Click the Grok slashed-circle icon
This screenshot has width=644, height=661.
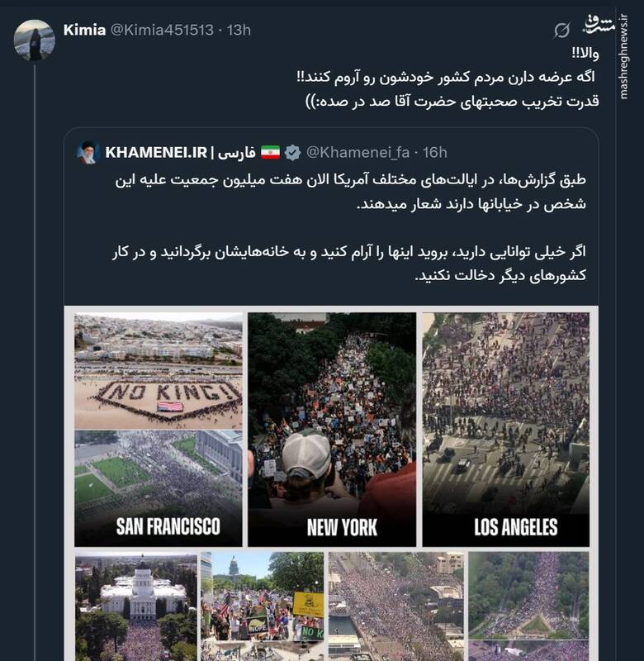point(562,30)
